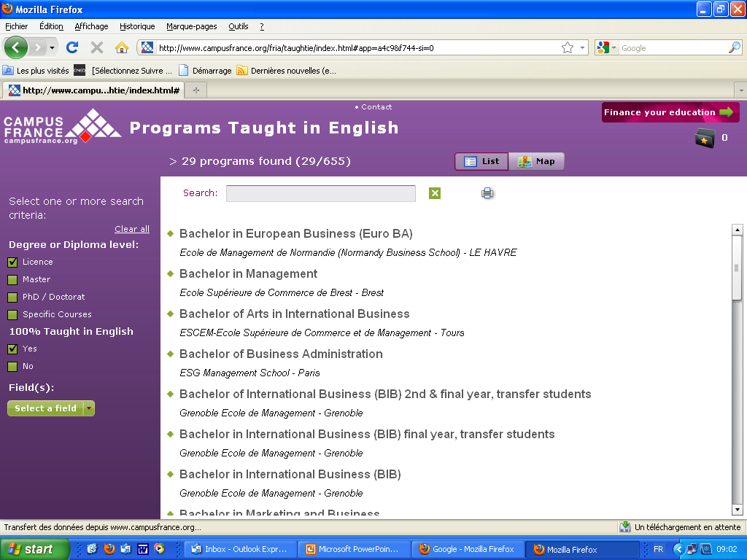This screenshot has width=747, height=560.
Task: Open navigation history dropdown arrow
Action: click(x=52, y=47)
